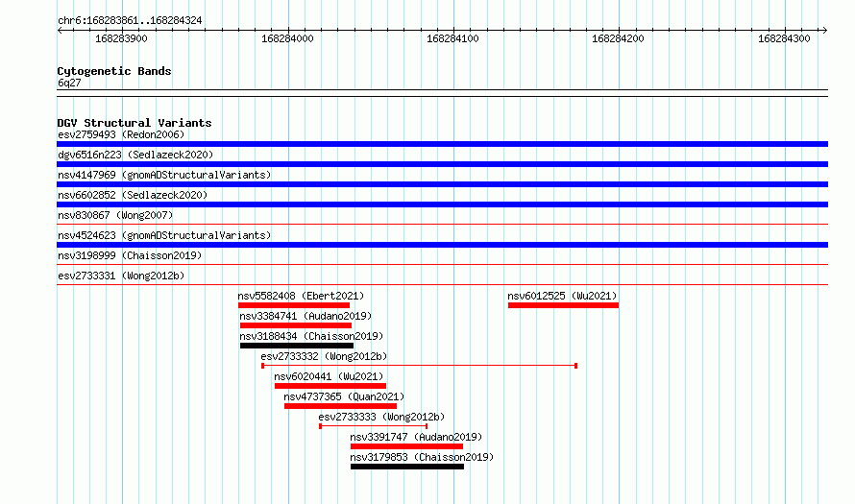Viewport: 855px width, 504px height.
Task: Open nsv5582408 (Ebert2021) label
Action: coord(301,296)
